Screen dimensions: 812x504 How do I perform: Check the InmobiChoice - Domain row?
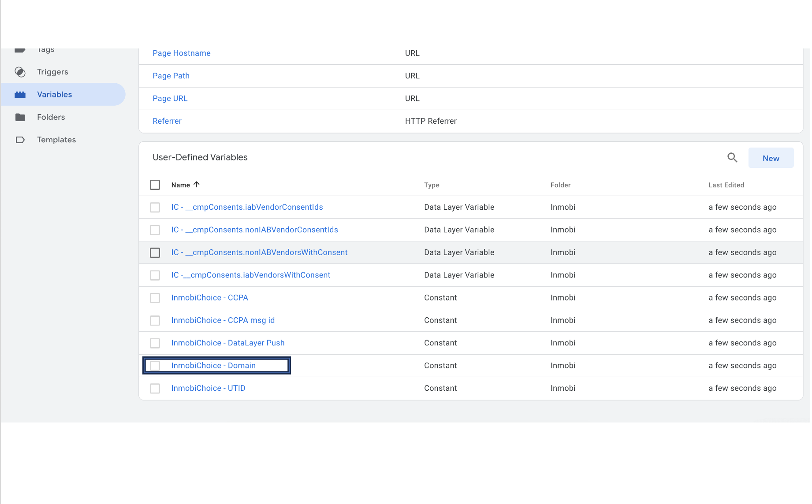pyautogui.click(x=155, y=366)
